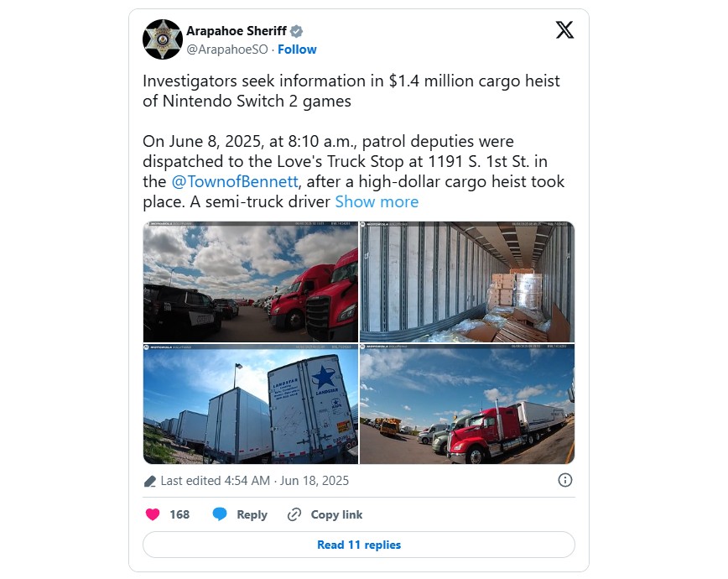Click the copy link chain icon
This screenshot has height=579, width=728.
(294, 514)
